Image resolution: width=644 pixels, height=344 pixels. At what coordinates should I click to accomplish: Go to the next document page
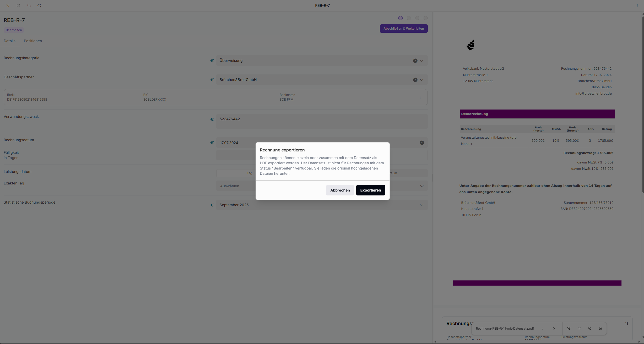click(554, 329)
